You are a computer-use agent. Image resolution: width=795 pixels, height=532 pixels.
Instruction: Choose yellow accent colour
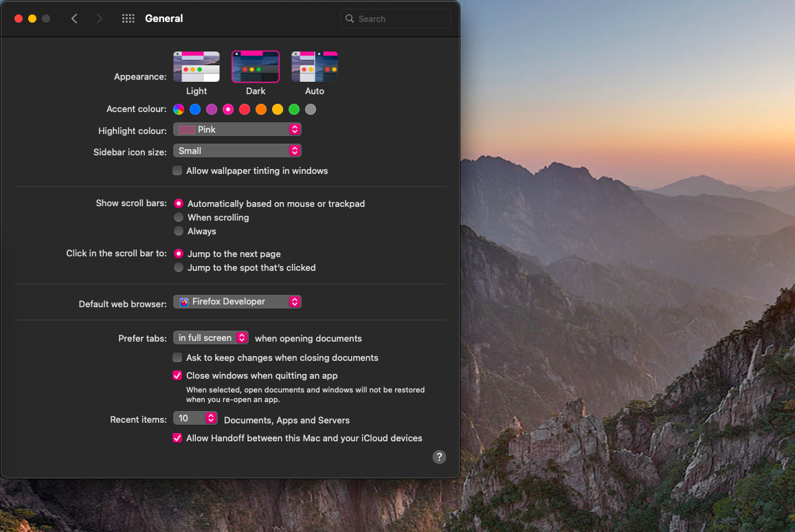click(278, 109)
